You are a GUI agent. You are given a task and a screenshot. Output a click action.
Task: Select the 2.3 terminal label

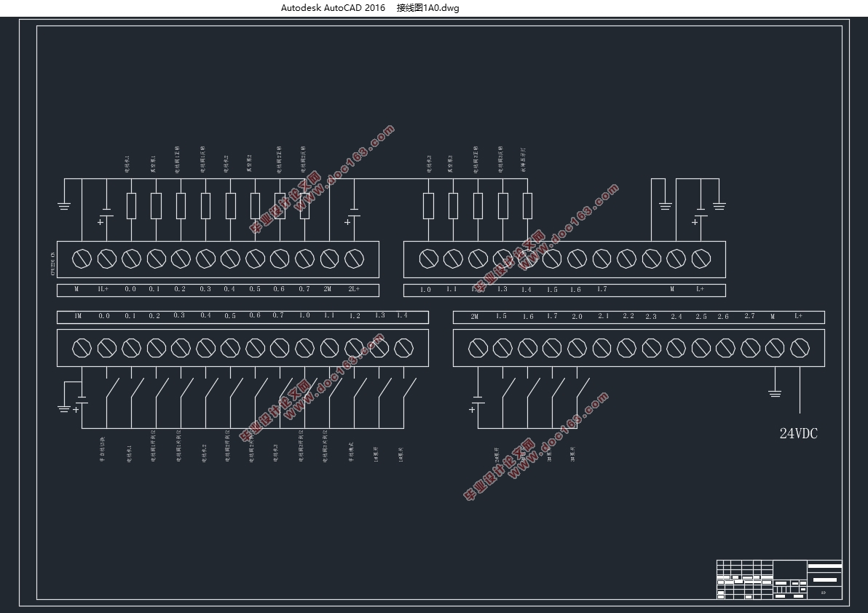651,317
